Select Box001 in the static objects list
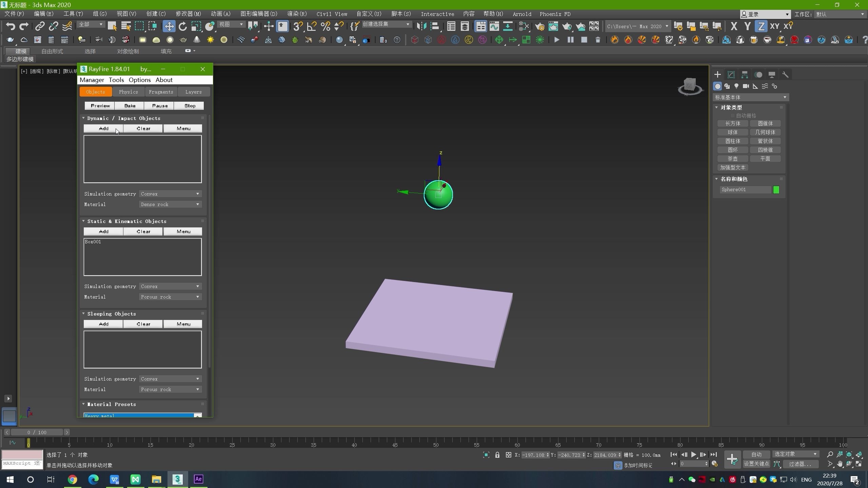Viewport: 868px width, 488px height. click(93, 242)
